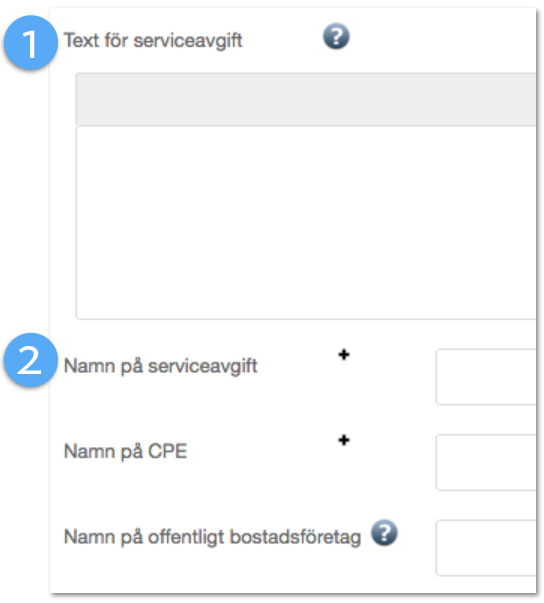Click the Namn på serviceavgift label

tap(160, 366)
